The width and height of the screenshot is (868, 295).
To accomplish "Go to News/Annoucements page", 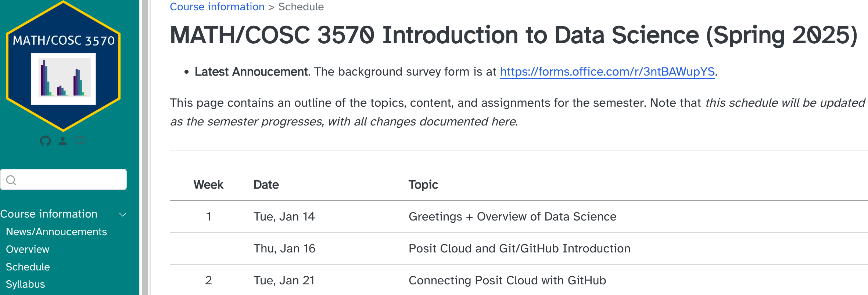I will 56,232.
